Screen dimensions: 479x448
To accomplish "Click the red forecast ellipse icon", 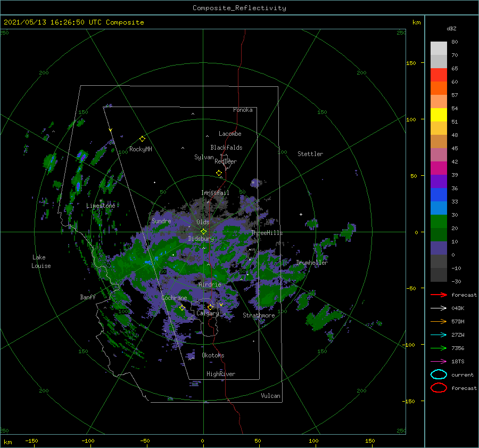I will coord(439,388).
